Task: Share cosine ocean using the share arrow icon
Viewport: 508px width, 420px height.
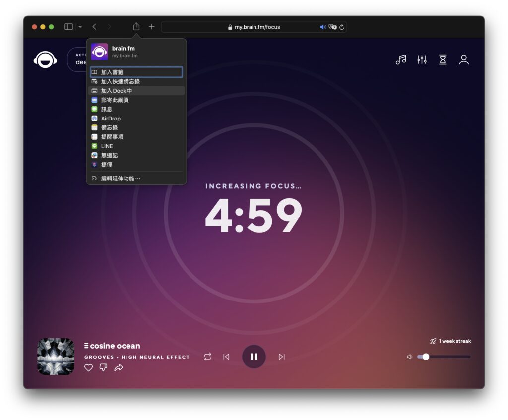Action: tap(119, 368)
